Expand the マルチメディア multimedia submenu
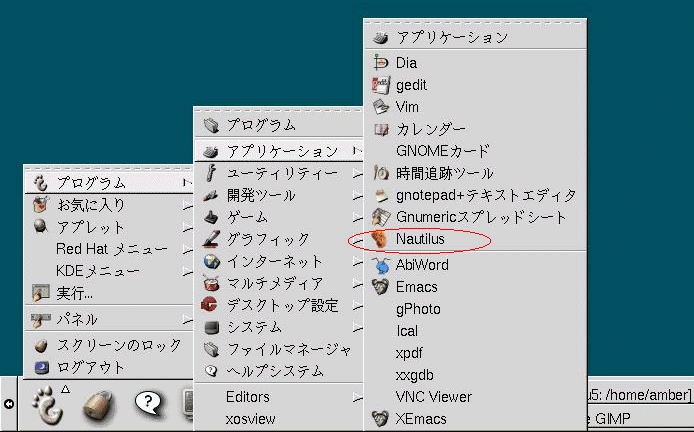Screen dimensions: 694x432 pos(279,283)
